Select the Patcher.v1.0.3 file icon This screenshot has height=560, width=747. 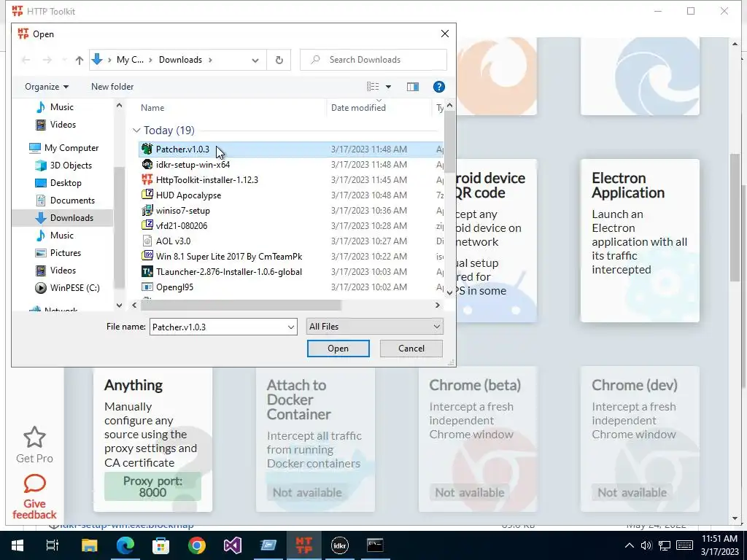[147, 149]
